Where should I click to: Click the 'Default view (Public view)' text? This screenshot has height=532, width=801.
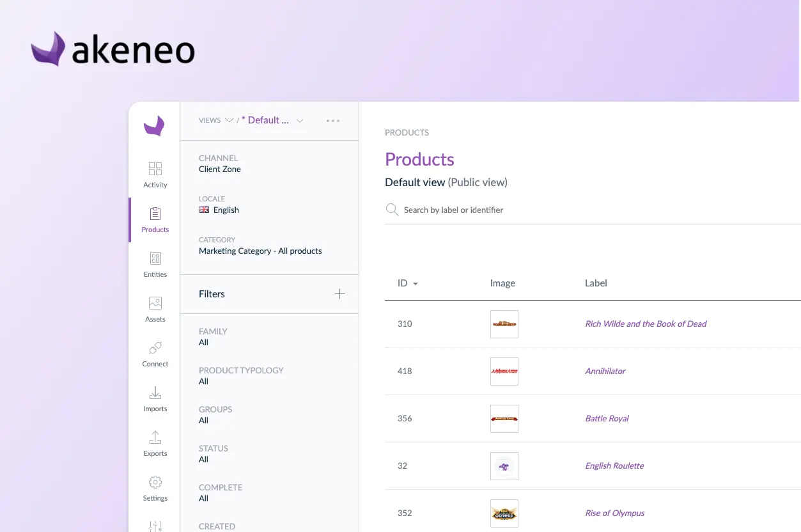pos(446,182)
